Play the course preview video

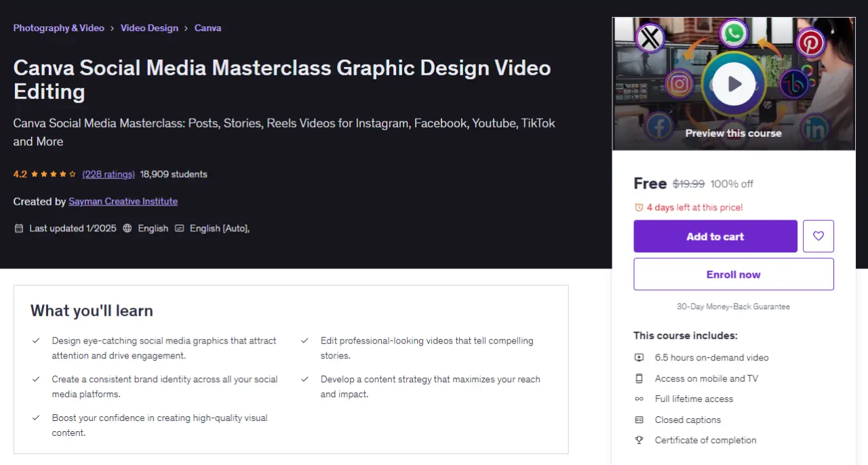734,84
